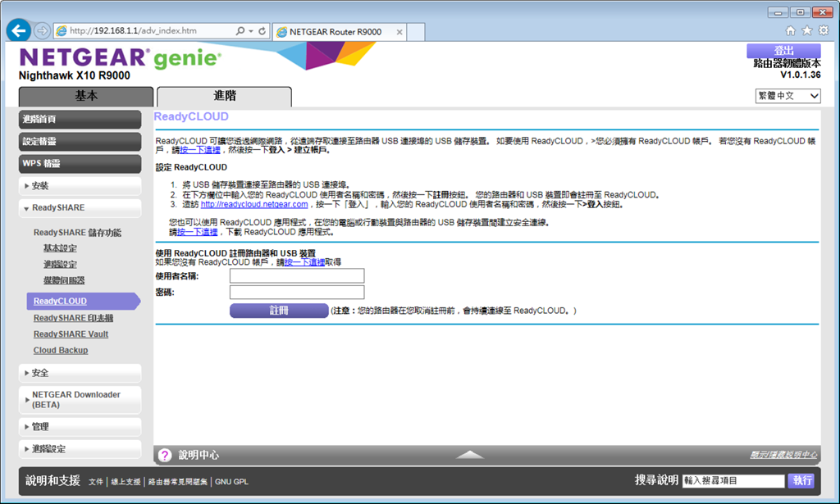The image size is (840, 504).
Task: Open 進階首頁 sidebar button
Action: point(80,120)
